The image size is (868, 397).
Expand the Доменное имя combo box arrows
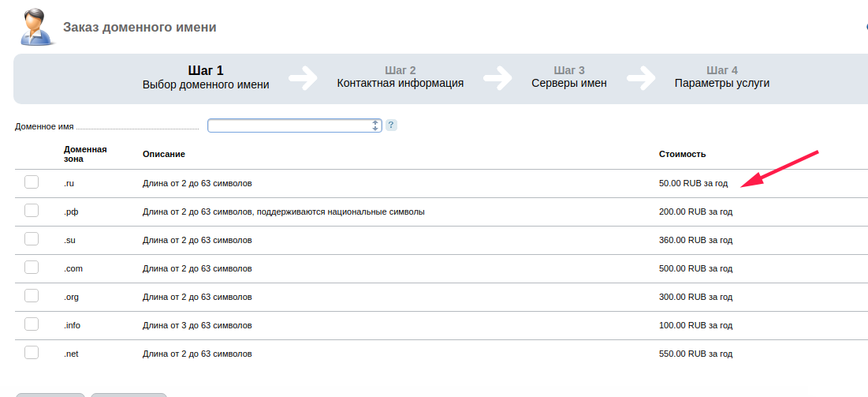point(375,125)
